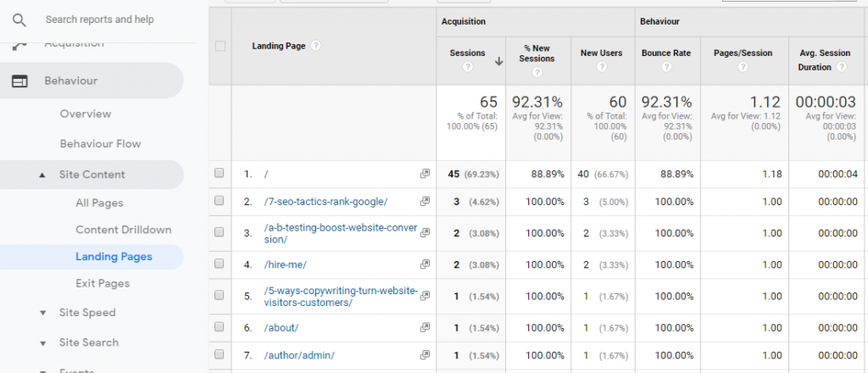Go to All Pages report

[99, 203]
